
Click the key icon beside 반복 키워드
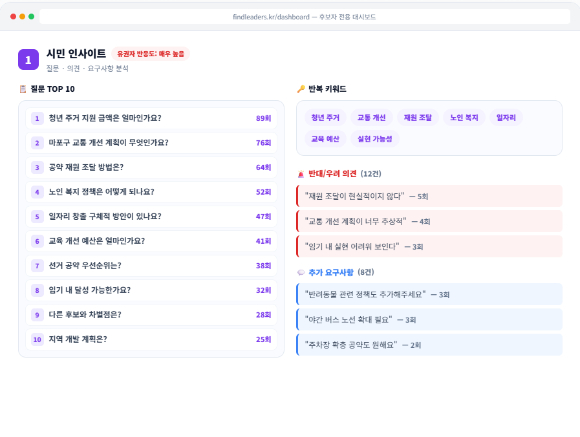(301, 89)
